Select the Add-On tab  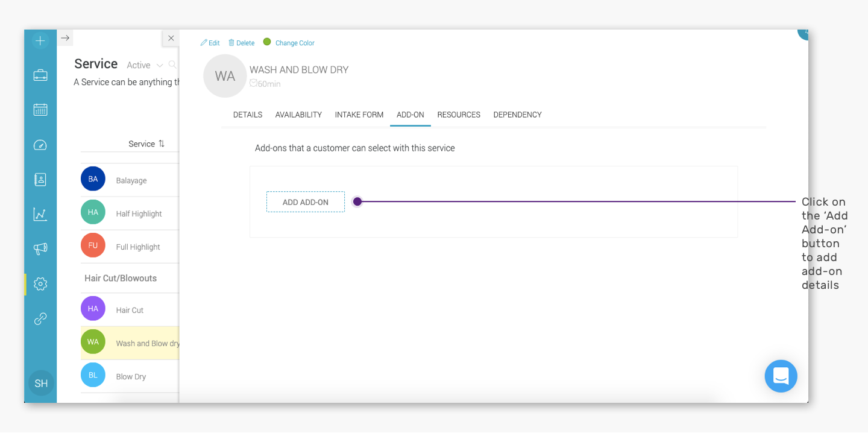pos(410,115)
